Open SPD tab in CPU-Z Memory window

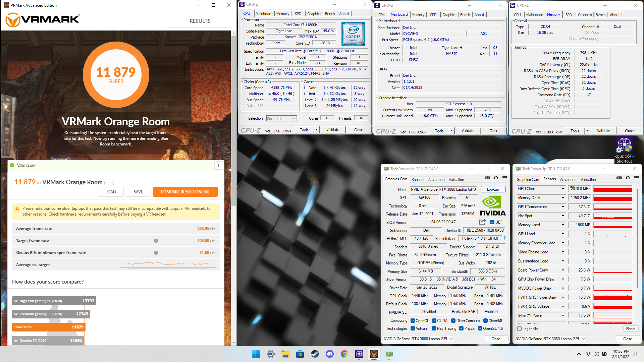(569, 15)
